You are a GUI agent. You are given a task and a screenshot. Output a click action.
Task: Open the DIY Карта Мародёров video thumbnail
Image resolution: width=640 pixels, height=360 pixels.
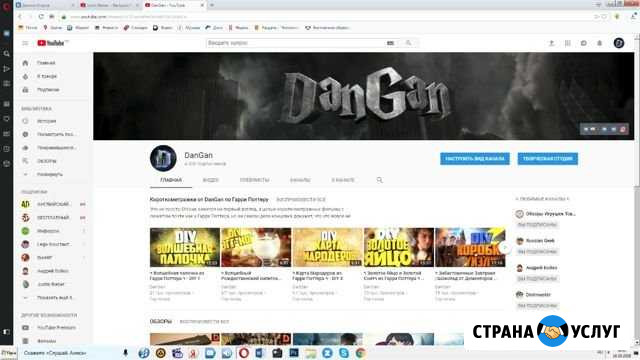(327, 247)
